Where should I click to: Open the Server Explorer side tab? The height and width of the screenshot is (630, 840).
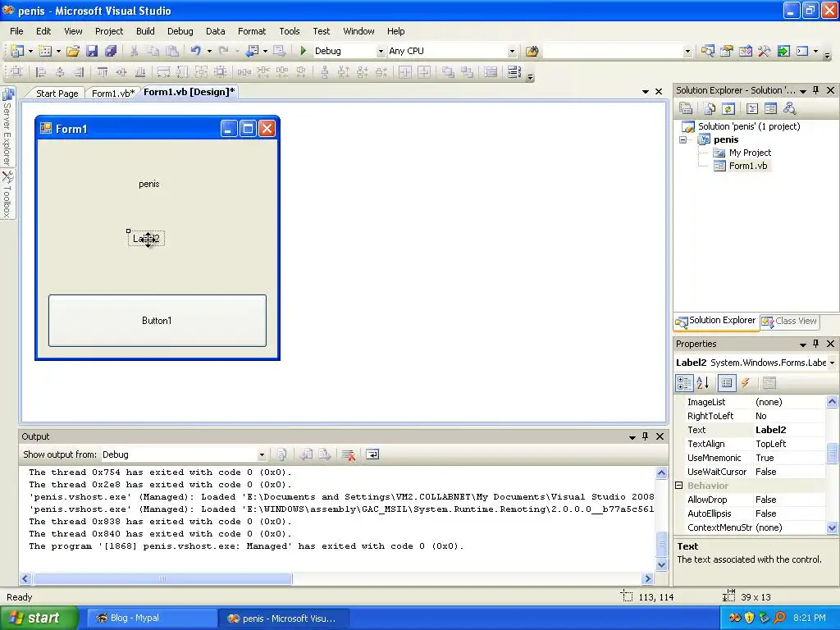pos(7,127)
